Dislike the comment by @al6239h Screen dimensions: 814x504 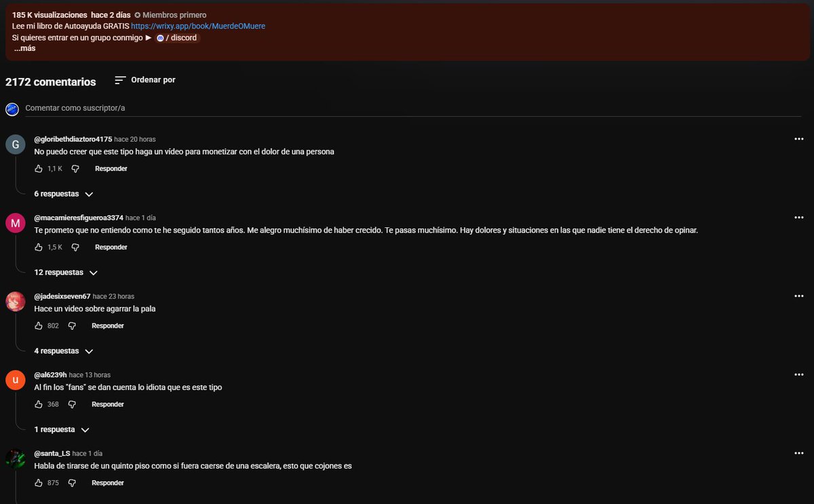[x=72, y=404]
